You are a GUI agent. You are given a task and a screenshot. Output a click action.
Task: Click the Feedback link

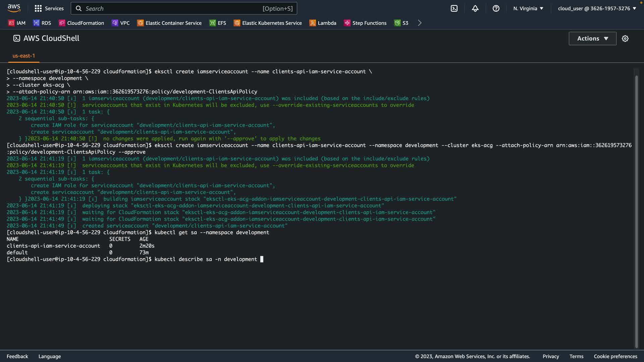pyautogui.click(x=17, y=356)
